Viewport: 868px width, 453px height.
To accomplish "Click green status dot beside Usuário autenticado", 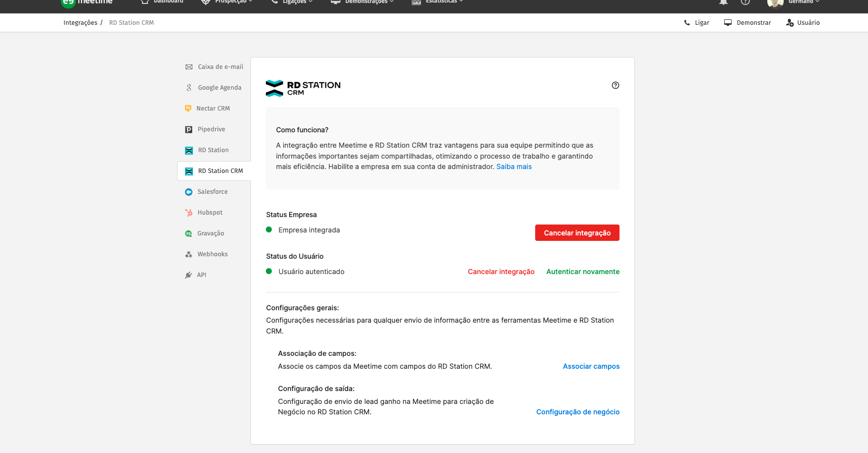I will point(269,271).
